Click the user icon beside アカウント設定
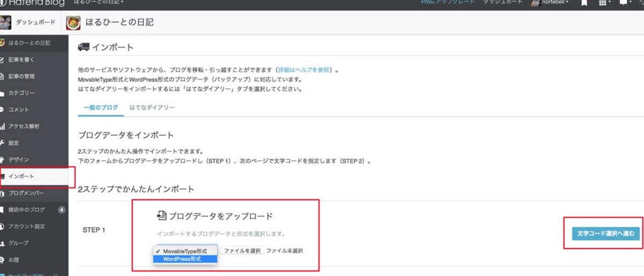This screenshot has width=644, height=276. point(2,226)
